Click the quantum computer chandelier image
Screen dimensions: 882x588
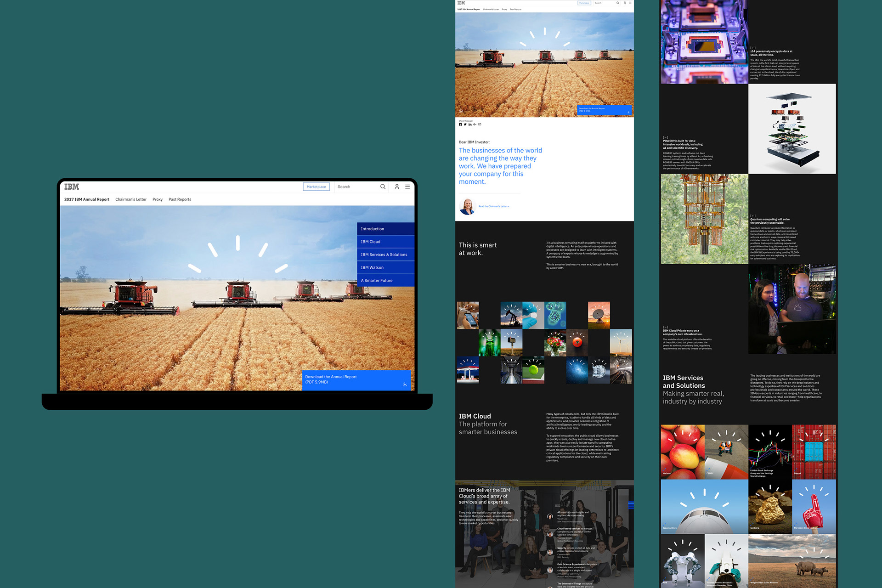[704, 219]
